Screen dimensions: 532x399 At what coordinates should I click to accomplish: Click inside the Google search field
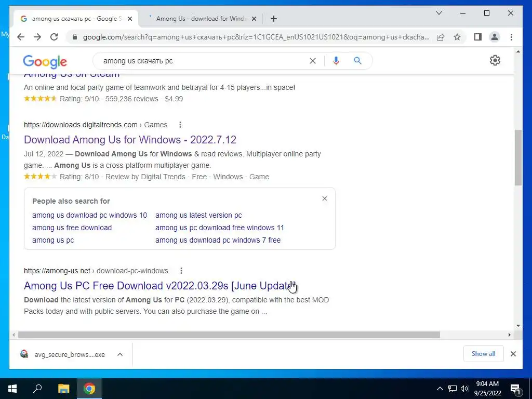tap(204, 61)
